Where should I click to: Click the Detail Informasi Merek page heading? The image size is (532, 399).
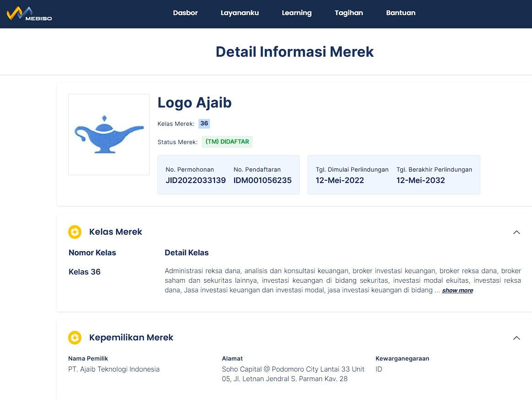(x=295, y=52)
